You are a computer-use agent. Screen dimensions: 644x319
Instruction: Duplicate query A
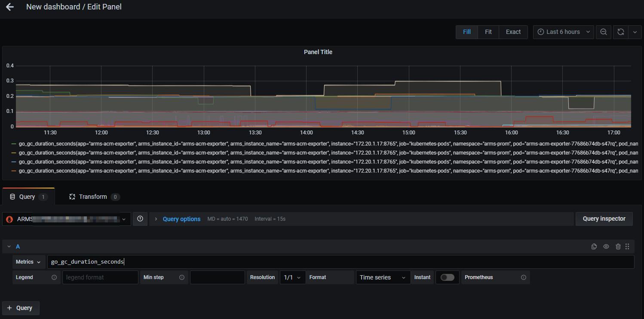pos(594,246)
